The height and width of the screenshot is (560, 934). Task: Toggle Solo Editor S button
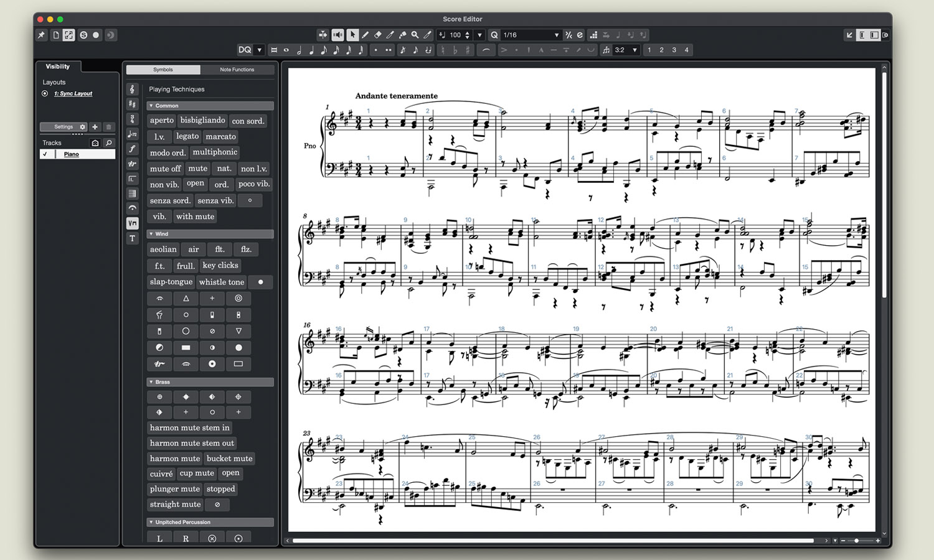83,35
